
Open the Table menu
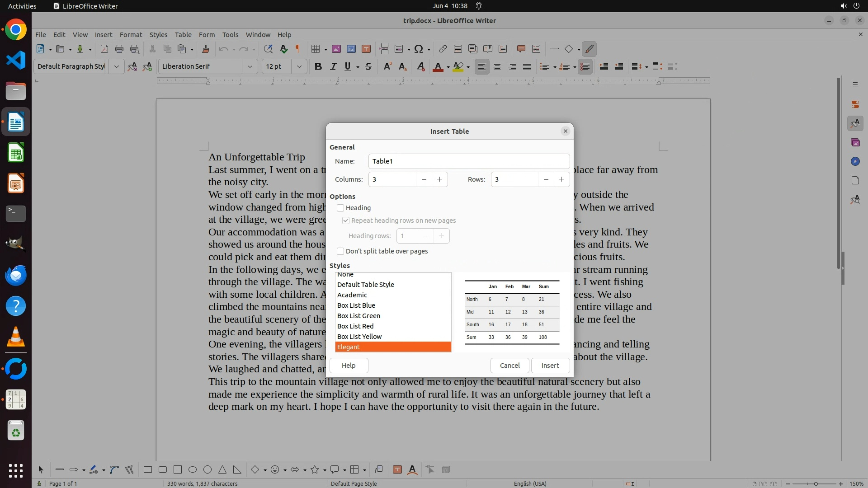click(x=183, y=34)
